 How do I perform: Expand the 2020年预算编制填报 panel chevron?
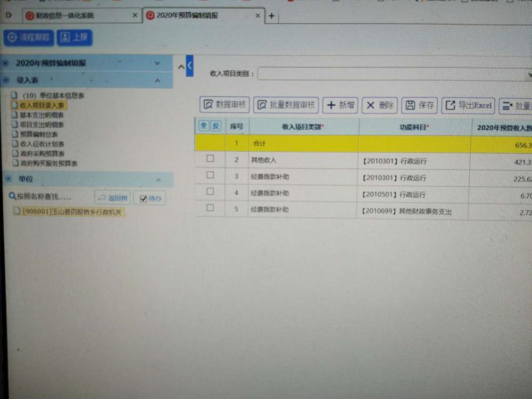pos(157,63)
